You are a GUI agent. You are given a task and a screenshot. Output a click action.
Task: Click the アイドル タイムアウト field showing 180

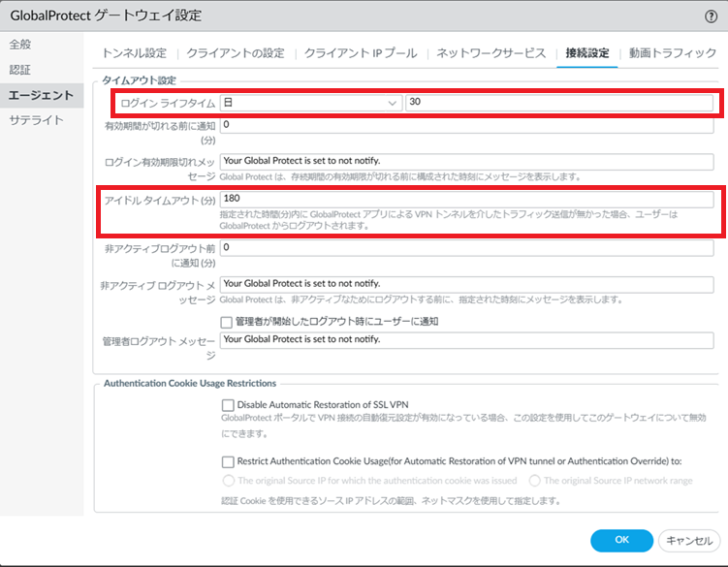click(466, 199)
